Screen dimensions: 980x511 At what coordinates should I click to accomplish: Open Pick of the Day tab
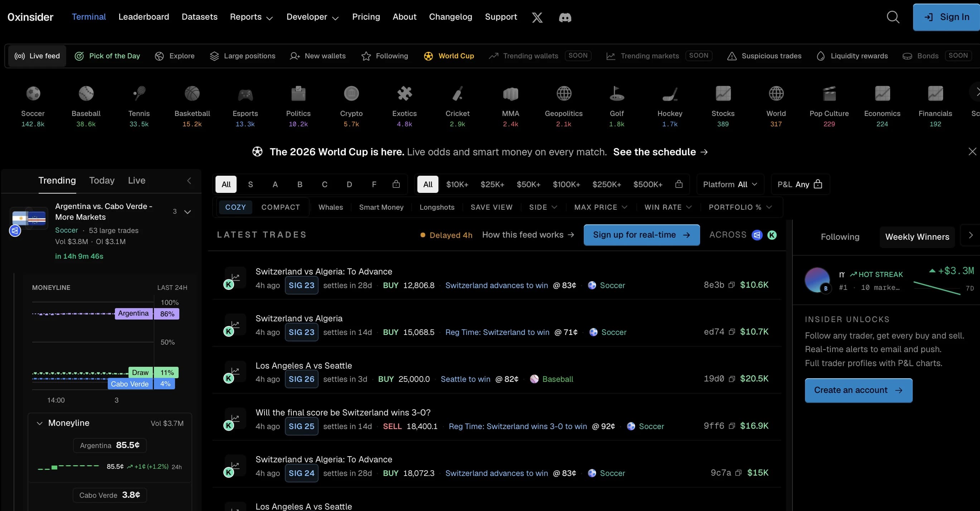click(x=107, y=56)
